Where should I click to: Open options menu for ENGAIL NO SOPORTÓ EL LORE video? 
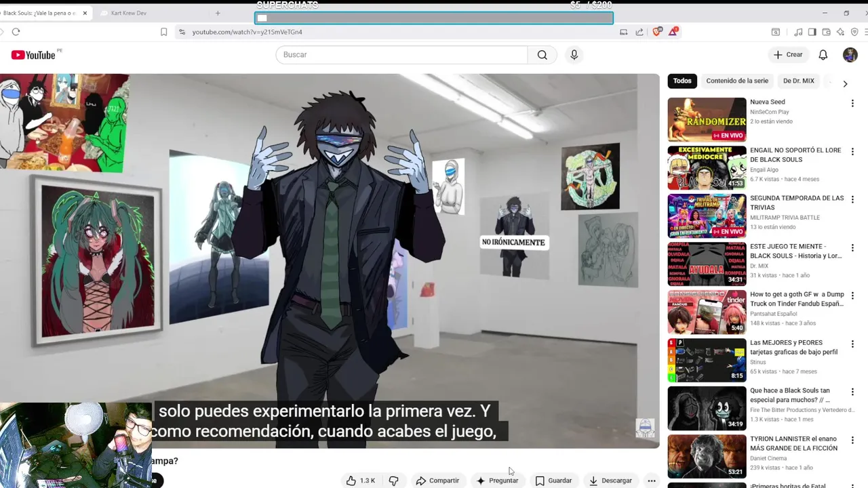[x=852, y=152]
